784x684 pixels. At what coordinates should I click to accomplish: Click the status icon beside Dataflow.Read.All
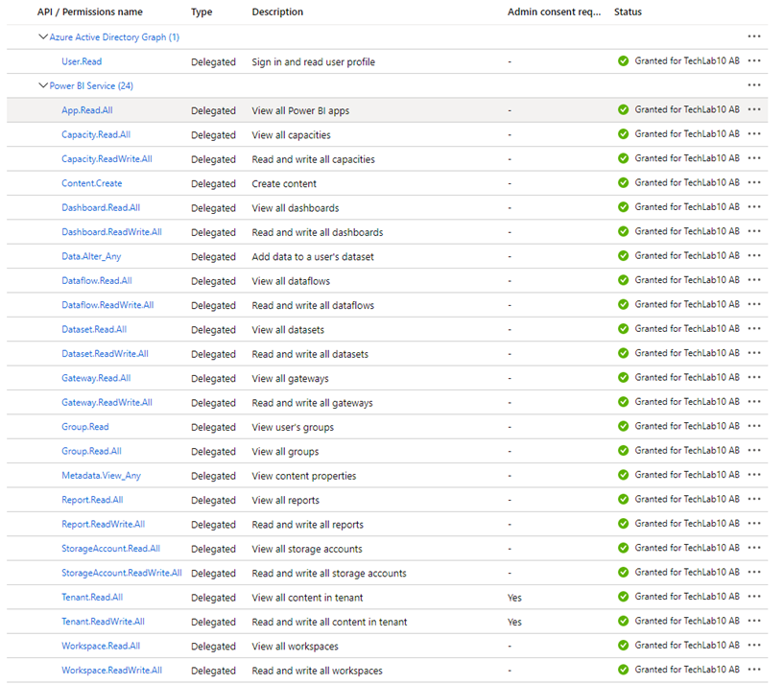[625, 280]
